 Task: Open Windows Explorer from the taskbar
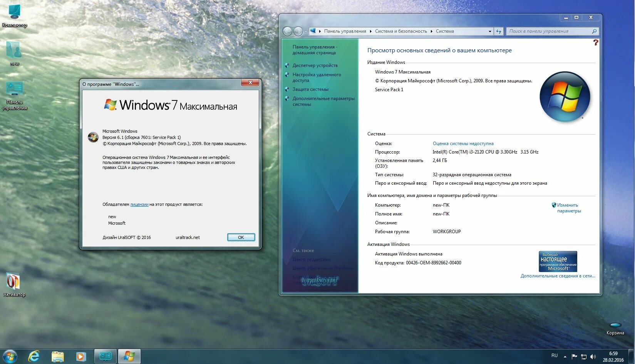(x=58, y=357)
